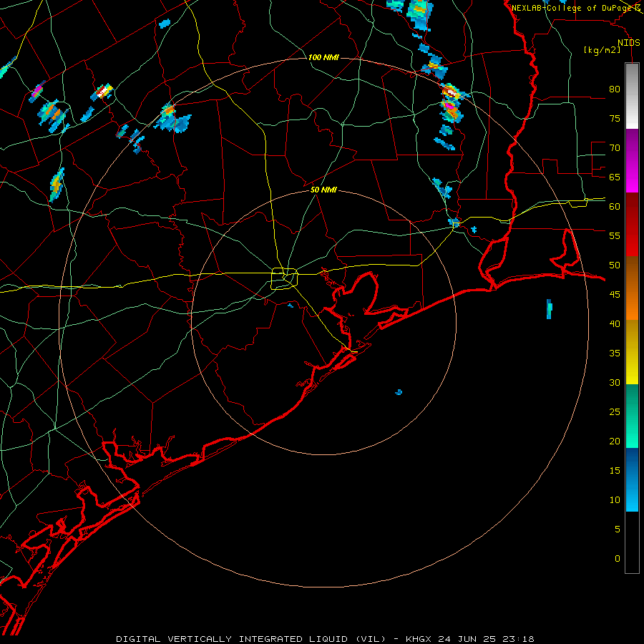
Task: Click the "NIDS" label above the scale
Action: [x=628, y=43]
